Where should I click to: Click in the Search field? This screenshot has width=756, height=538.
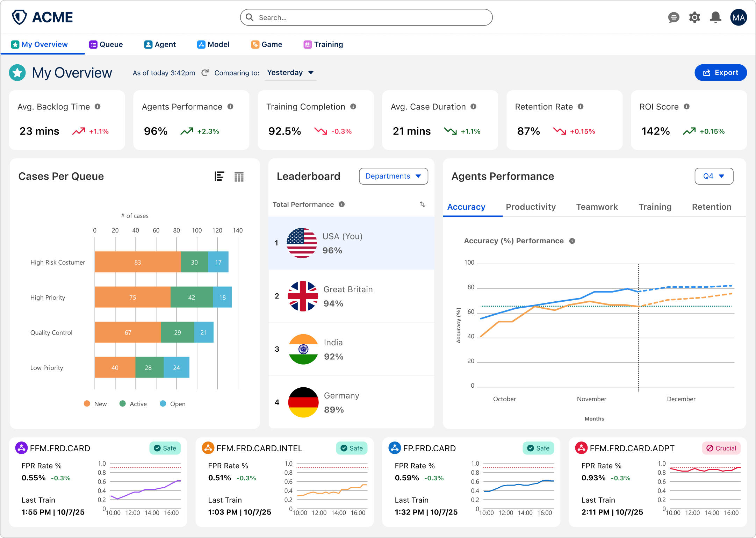pos(366,17)
